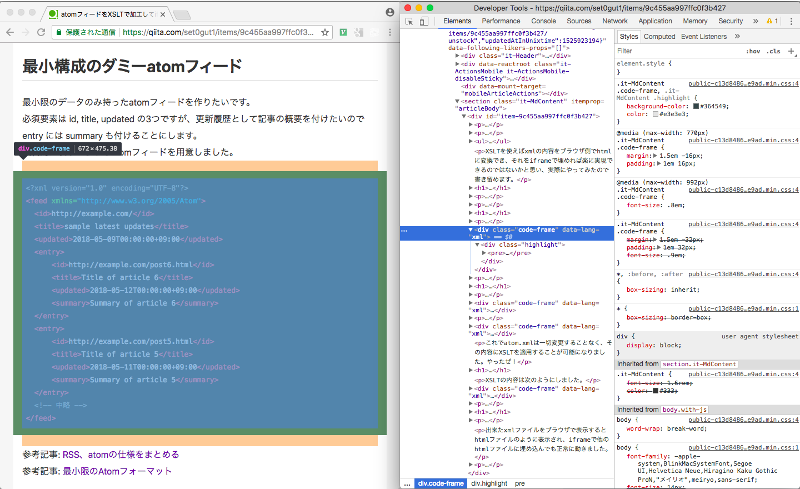Image resolution: width=800 pixels, height=489 pixels.
Task: Open the Performance panel tab
Action: click(501, 21)
